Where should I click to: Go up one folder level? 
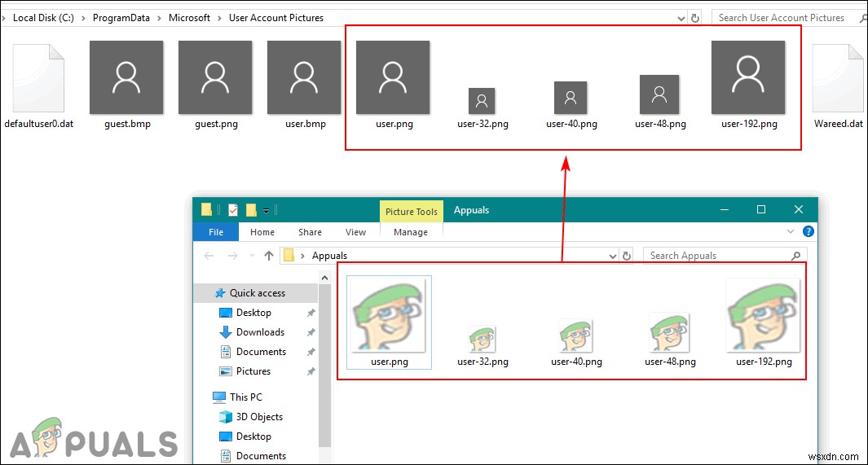coord(269,256)
